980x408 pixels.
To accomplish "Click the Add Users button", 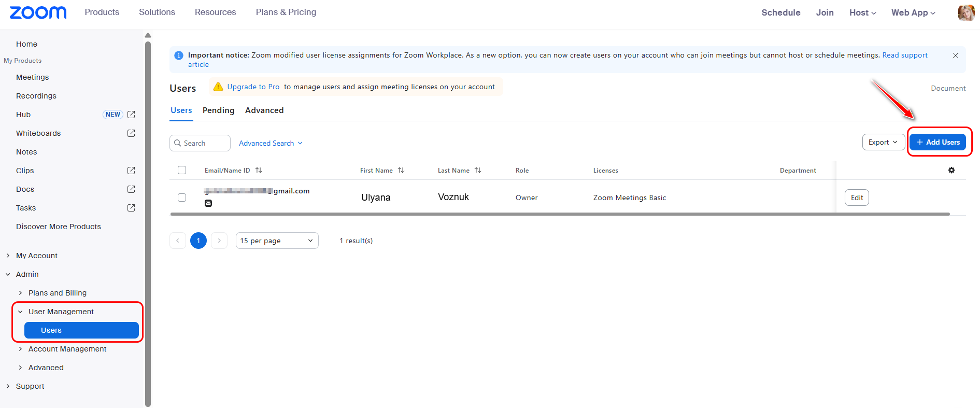I will click(938, 142).
